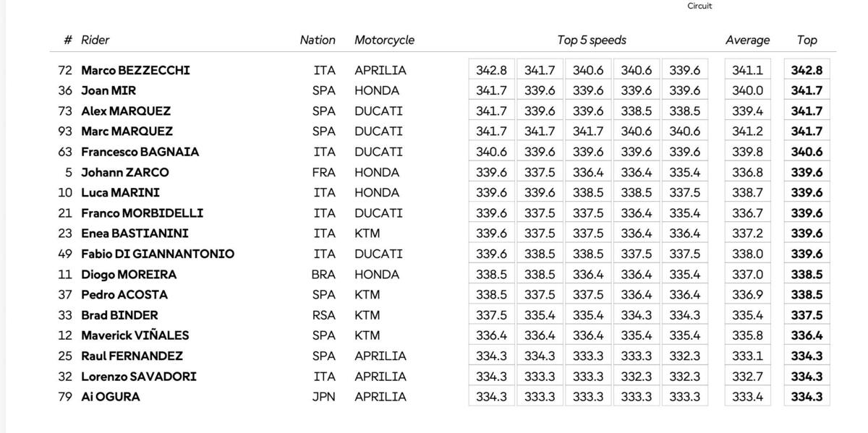868x433 pixels.
Task: Select the Motorcycle column header
Action: (384, 40)
